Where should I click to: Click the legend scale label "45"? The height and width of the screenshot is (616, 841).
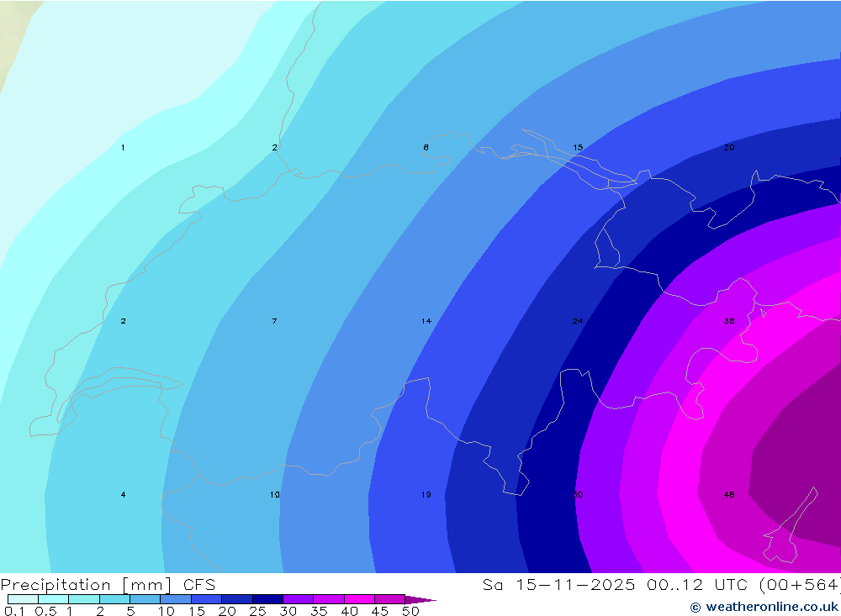380,611
